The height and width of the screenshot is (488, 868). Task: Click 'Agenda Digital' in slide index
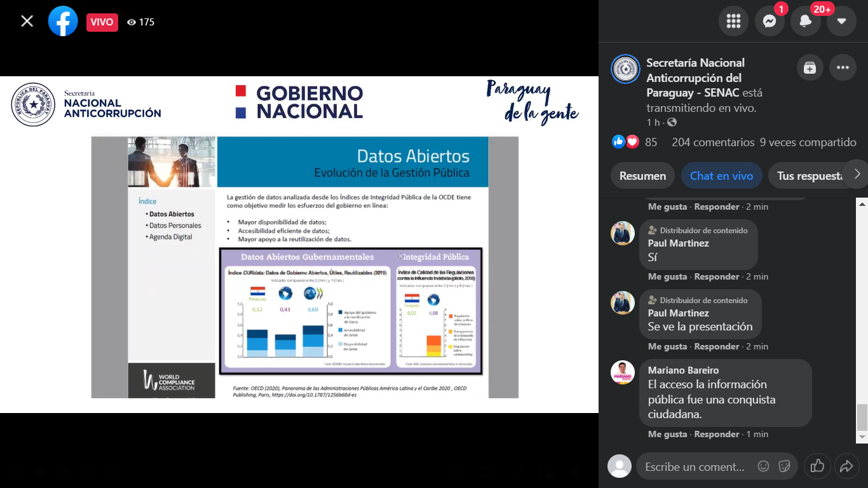point(170,237)
